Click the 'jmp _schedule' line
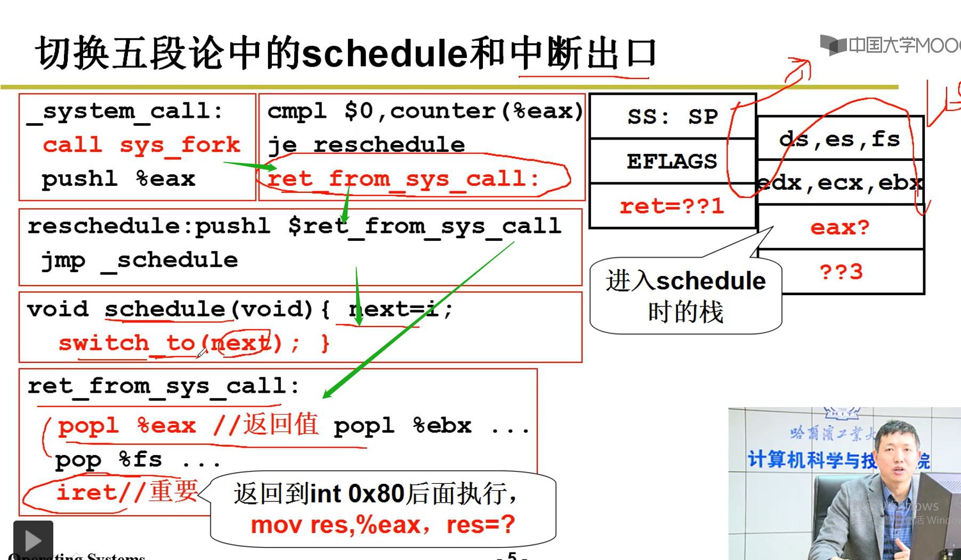 [x=140, y=261]
